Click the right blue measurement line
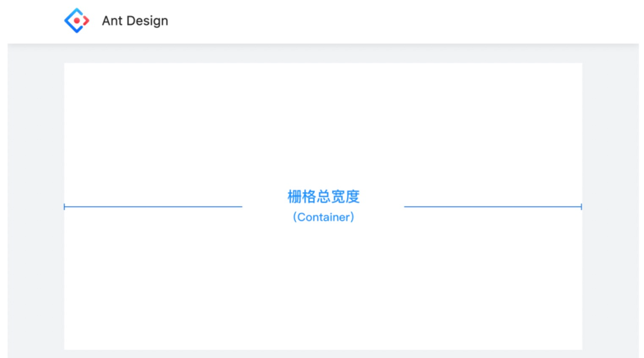 point(493,207)
